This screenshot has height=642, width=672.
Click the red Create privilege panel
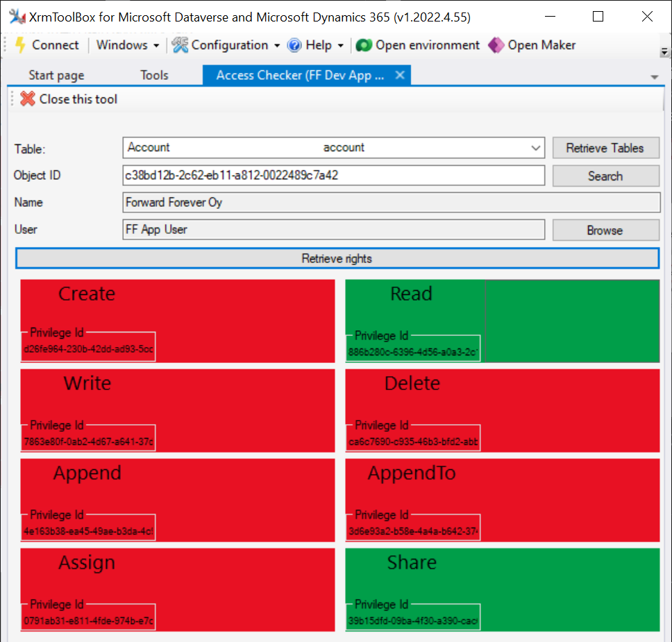coord(178,321)
